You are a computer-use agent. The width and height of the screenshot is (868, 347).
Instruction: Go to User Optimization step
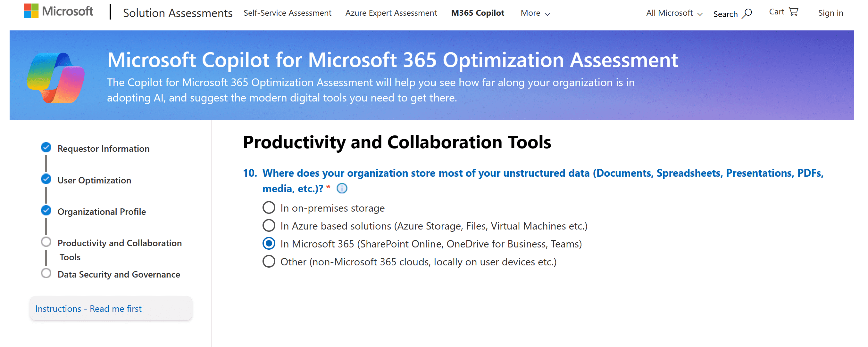coord(94,180)
